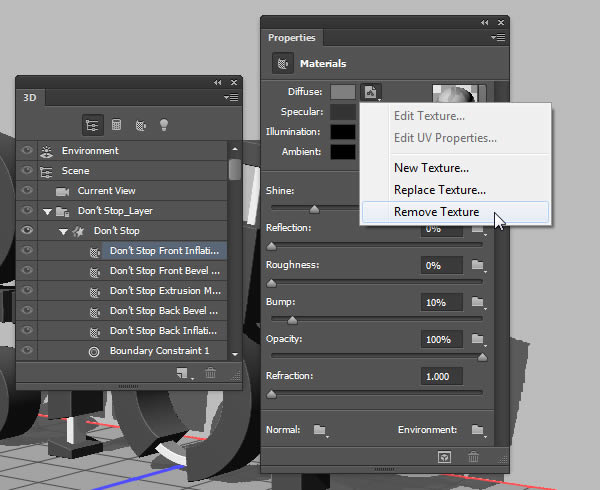
Task: Select Don't Stop Back Inflation material row
Action: pos(132,330)
